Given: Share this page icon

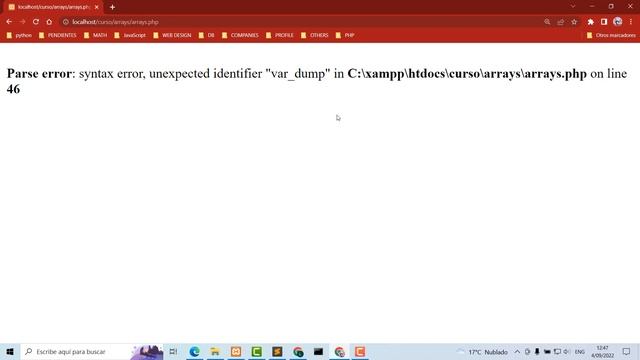Looking at the screenshot, I should point(560,22).
